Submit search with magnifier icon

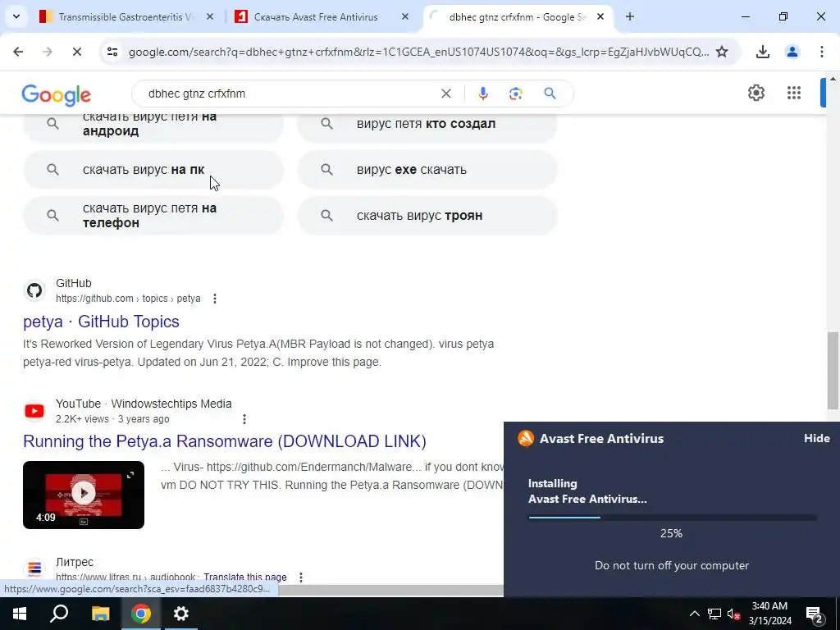550,94
